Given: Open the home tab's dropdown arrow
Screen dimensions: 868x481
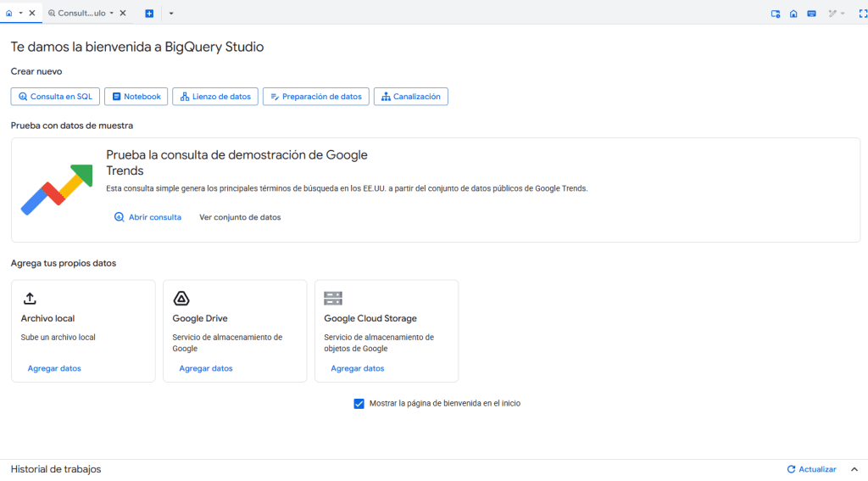Looking at the screenshot, I should pos(20,13).
